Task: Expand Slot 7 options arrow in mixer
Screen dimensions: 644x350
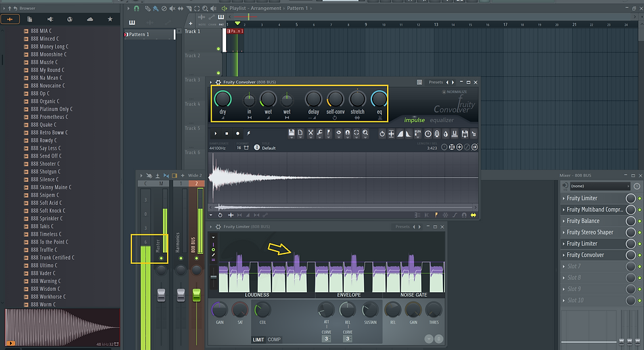Action: point(564,267)
